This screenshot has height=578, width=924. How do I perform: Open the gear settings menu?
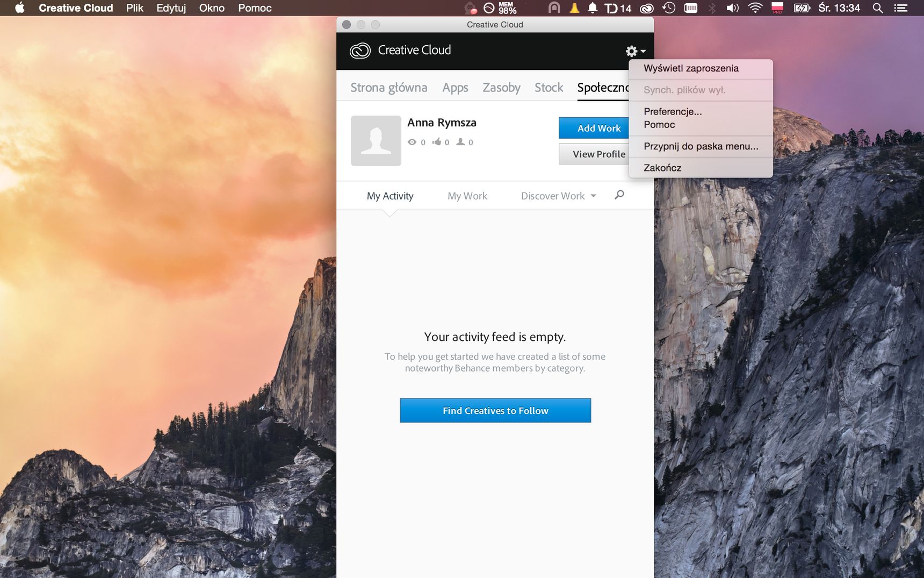(x=636, y=51)
